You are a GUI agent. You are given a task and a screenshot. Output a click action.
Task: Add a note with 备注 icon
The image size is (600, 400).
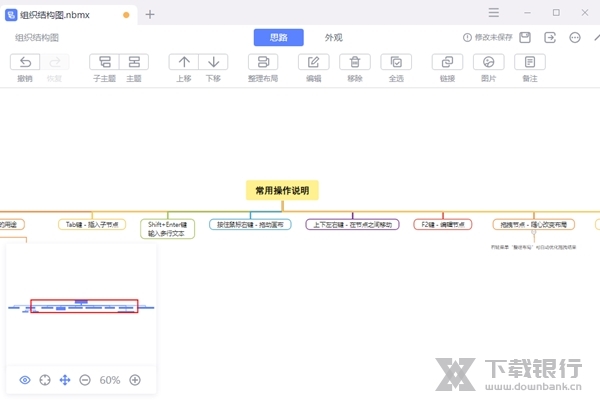(x=530, y=62)
